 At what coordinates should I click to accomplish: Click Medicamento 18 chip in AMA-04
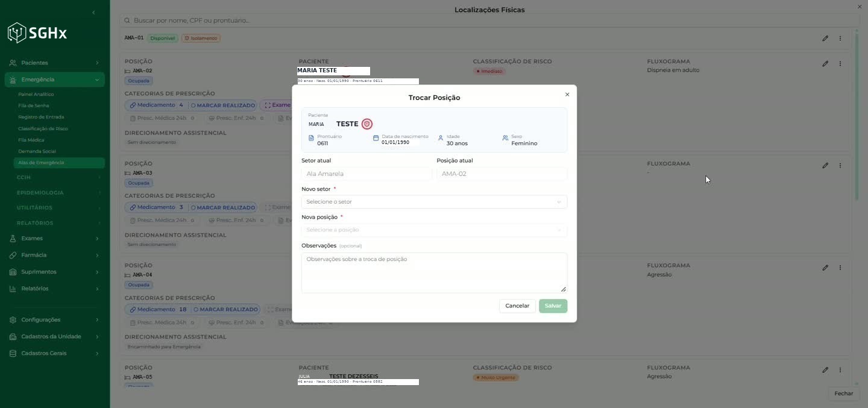[x=158, y=310]
